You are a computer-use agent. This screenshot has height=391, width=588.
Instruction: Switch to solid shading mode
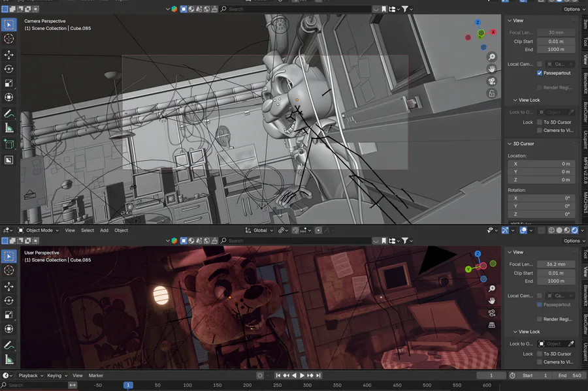pos(559,230)
